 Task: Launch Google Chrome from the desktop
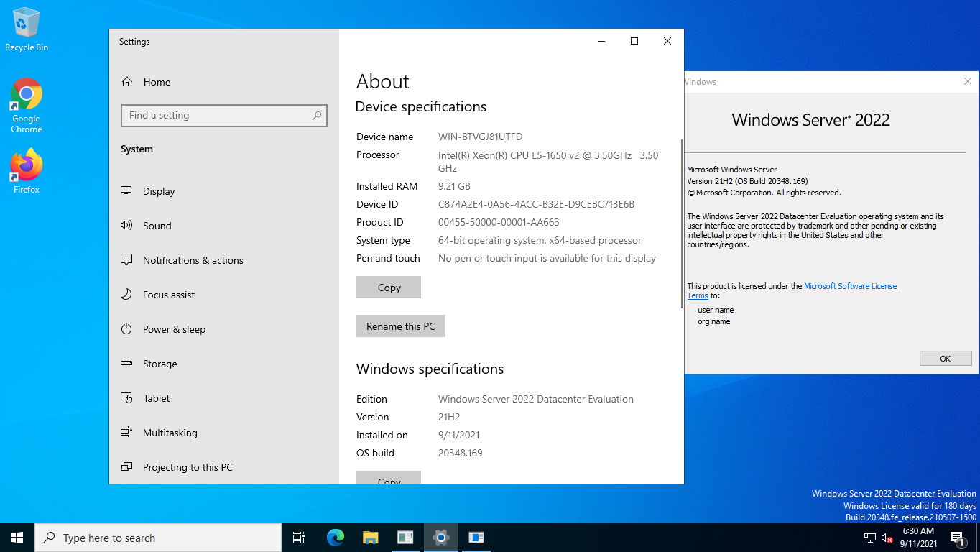(x=26, y=106)
